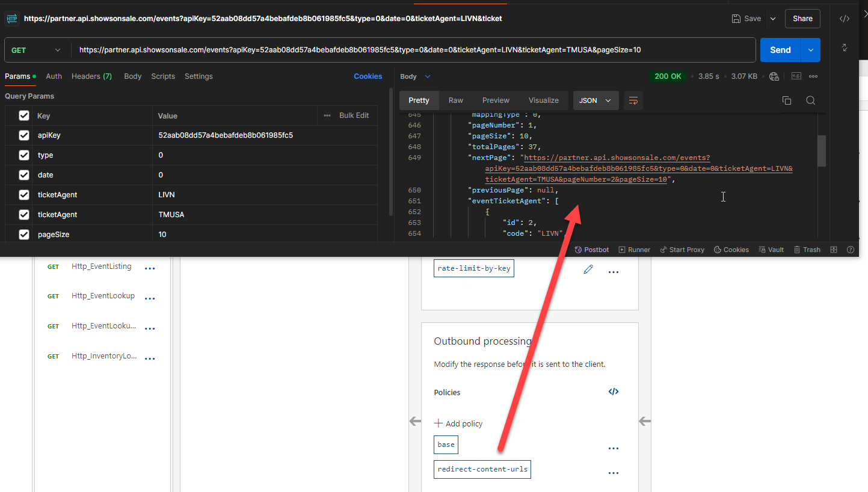Screen dimensions: 868x492
Task: Click the Save request button
Action: point(746,19)
